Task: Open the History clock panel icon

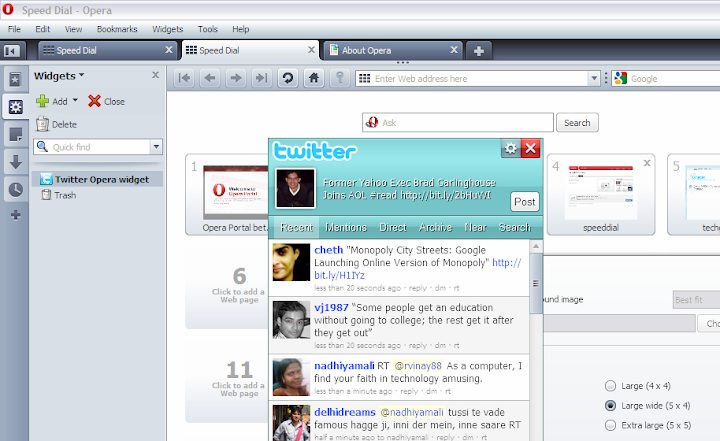Action: [15, 189]
